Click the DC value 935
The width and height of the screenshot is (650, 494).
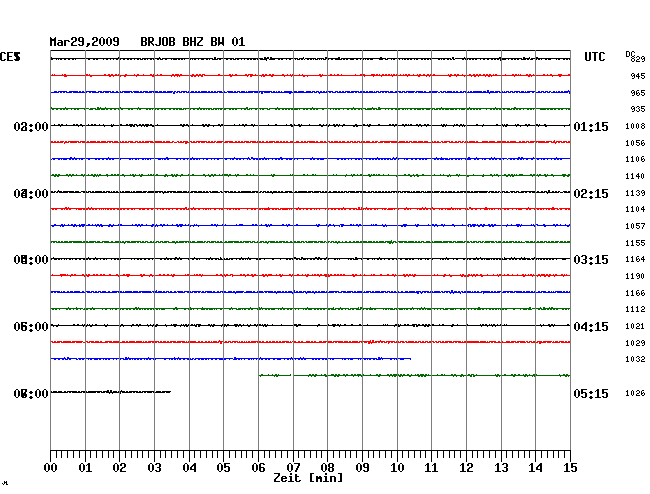coord(638,109)
